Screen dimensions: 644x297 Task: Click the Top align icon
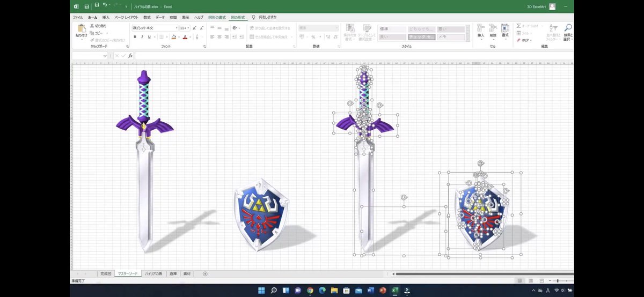tap(213, 28)
